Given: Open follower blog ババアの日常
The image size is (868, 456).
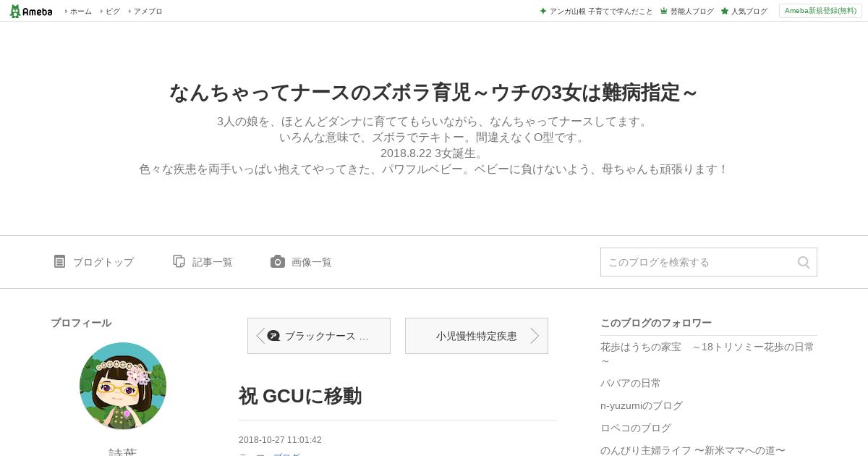Looking at the screenshot, I should pos(630,383).
